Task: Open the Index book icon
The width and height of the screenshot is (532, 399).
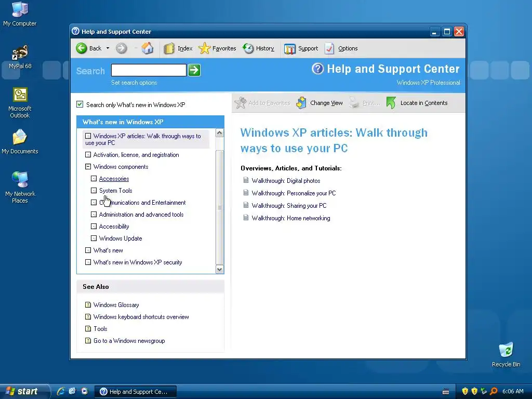Action: click(x=169, y=48)
